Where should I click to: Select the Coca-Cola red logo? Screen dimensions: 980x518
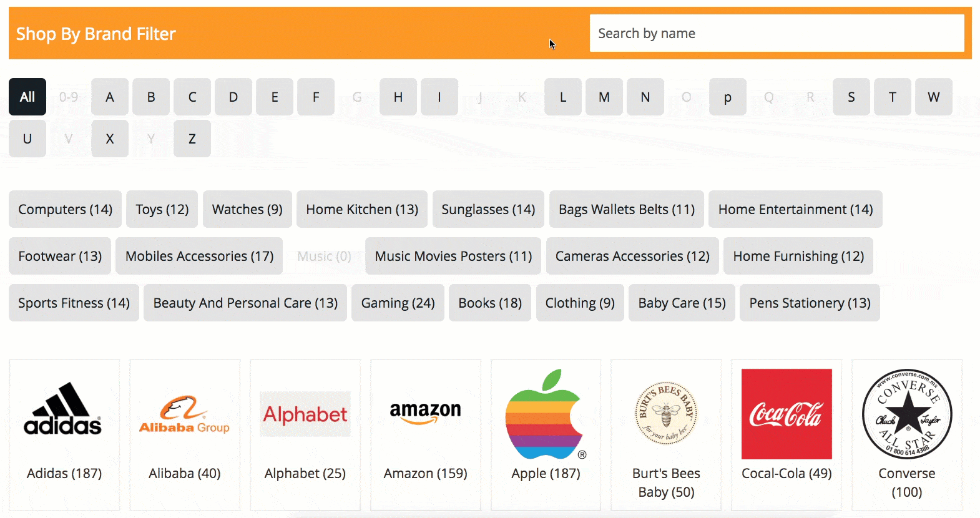[x=786, y=414]
